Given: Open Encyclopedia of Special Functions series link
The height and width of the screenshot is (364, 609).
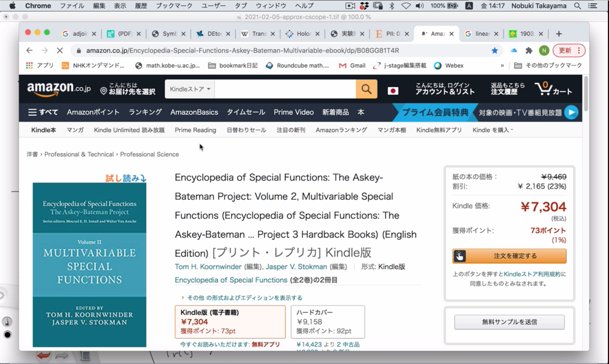Looking at the screenshot, I should [x=231, y=280].
